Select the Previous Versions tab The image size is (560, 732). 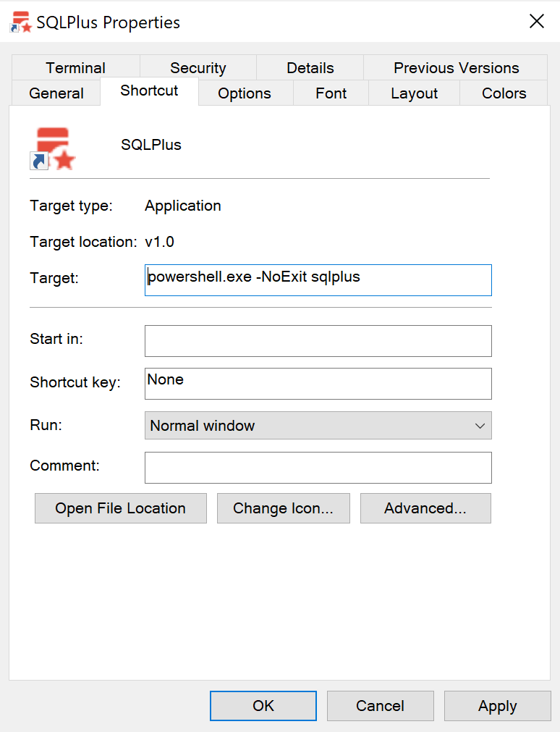[x=456, y=67]
